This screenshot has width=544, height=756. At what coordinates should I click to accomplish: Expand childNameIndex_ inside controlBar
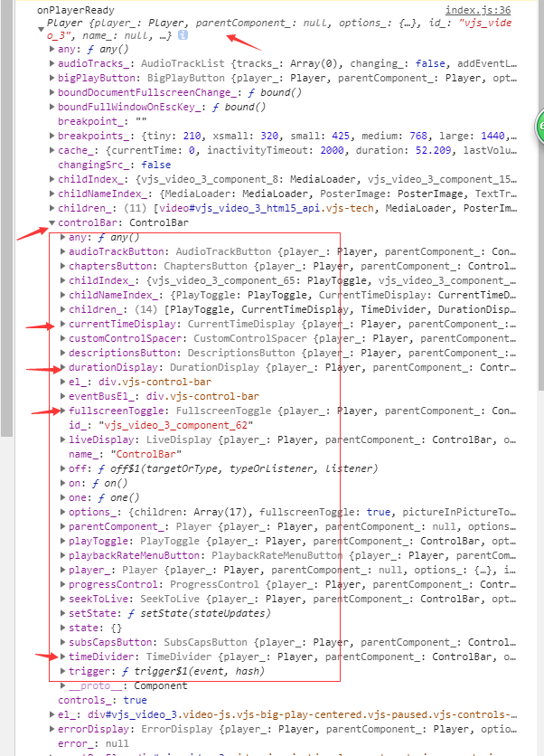coord(62,295)
